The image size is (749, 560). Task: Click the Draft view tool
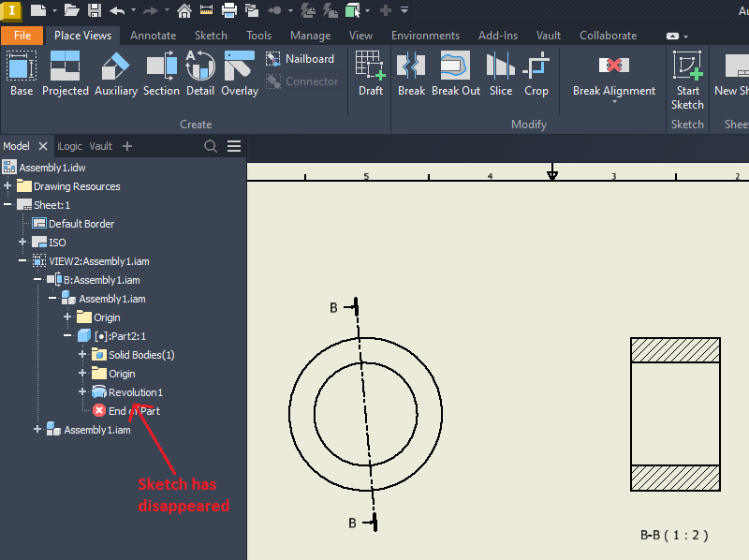point(371,74)
